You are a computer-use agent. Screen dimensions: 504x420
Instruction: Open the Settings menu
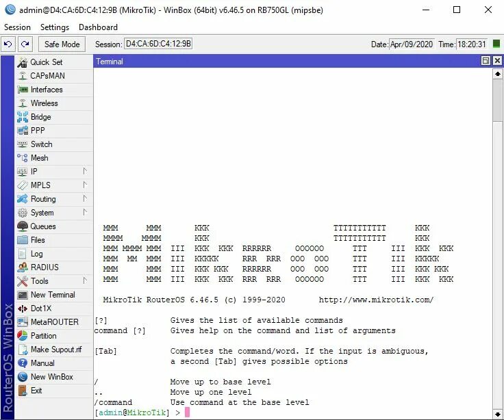pyautogui.click(x=55, y=27)
